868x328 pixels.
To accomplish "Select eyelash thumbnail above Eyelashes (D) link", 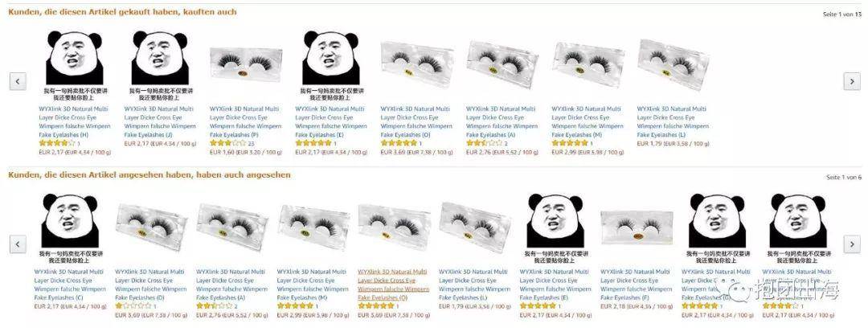I will (x=151, y=228).
